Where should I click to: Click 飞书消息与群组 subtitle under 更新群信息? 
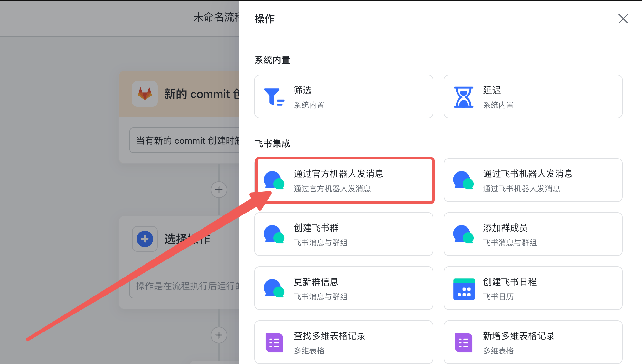click(x=321, y=296)
